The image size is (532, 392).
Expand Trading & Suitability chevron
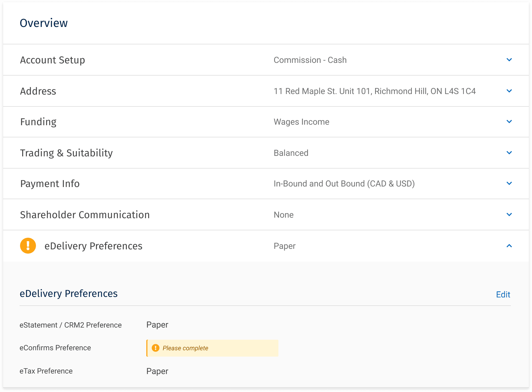point(509,153)
